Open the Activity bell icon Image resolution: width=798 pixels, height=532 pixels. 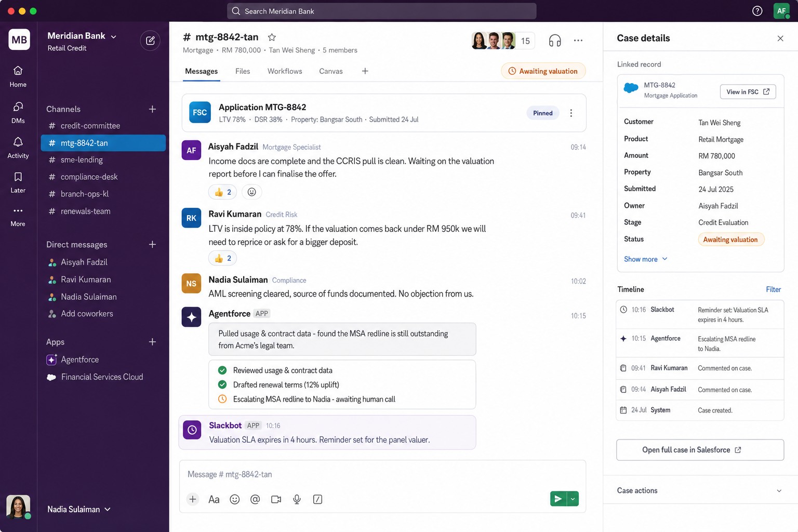[x=18, y=148]
